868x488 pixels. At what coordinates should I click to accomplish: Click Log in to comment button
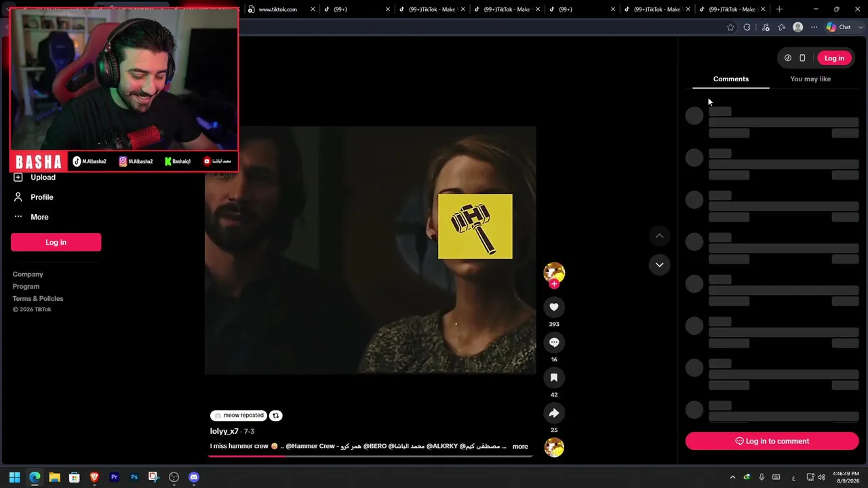pos(772,441)
